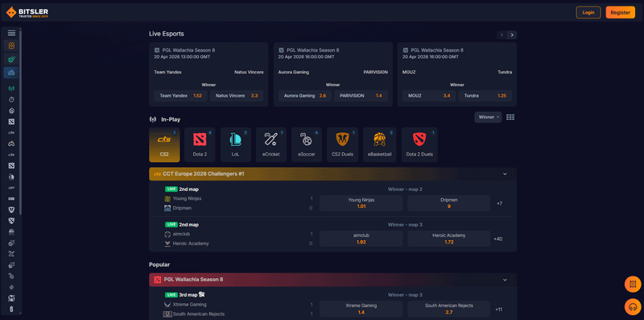The width and height of the screenshot is (644, 320).
Task: Pick South American Rejects odds 2.7
Action: [x=449, y=310]
